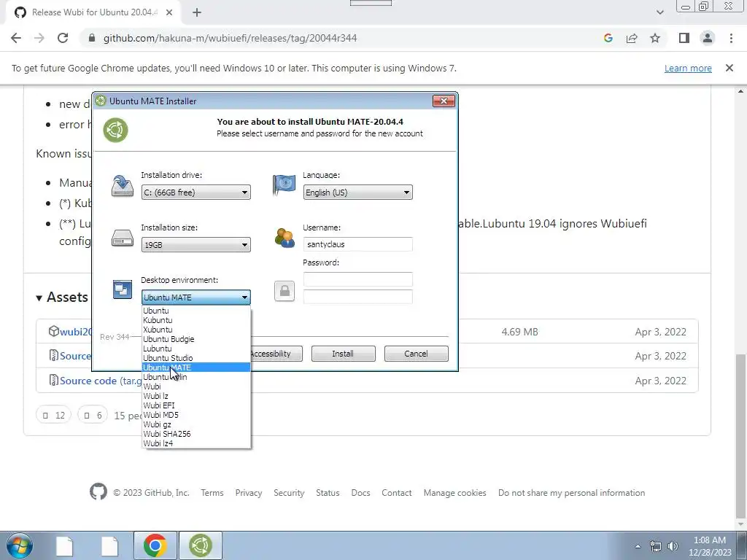Image resolution: width=747 pixels, height=560 pixels.
Task: Share this page icon
Action: [x=632, y=38]
